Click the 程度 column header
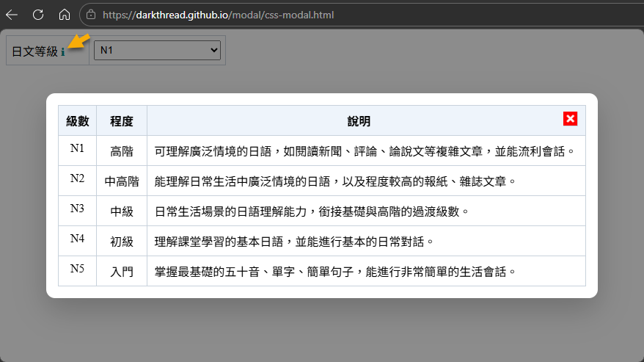 coord(122,120)
